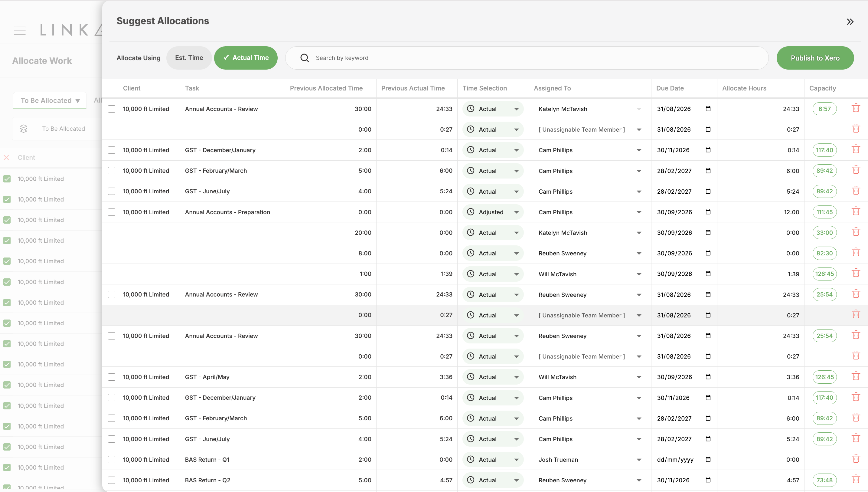Open Time Selection dropdown for GST - April/May row

tap(493, 377)
